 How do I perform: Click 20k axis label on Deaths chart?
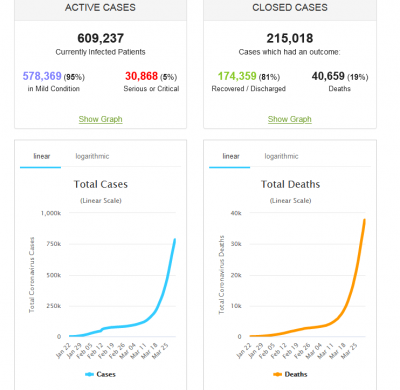[236, 275]
